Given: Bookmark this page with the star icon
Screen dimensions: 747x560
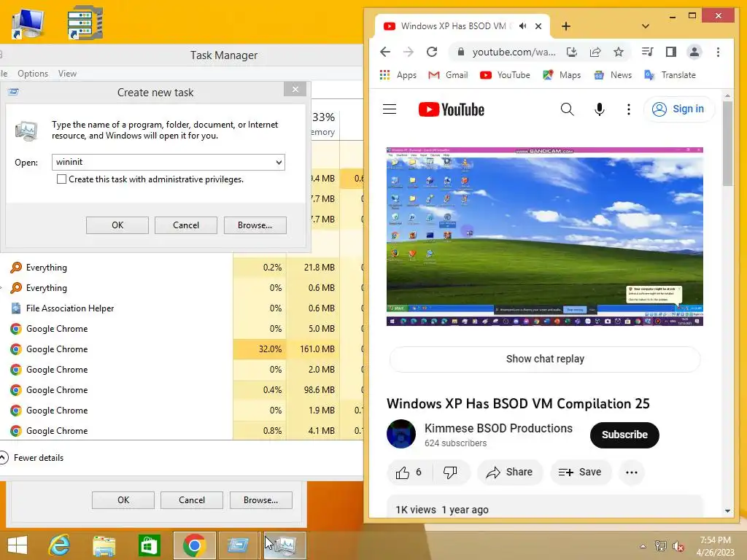Looking at the screenshot, I should pyautogui.click(x=619, y=52).
